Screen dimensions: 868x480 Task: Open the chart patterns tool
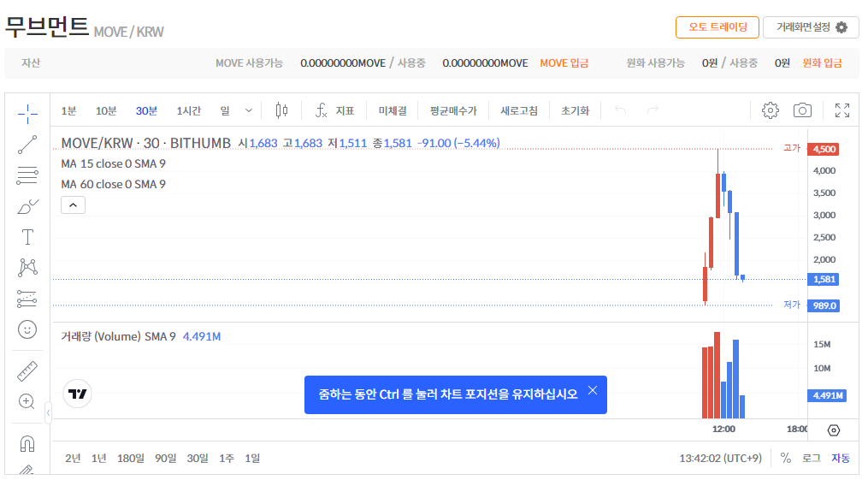click(27, 268)
